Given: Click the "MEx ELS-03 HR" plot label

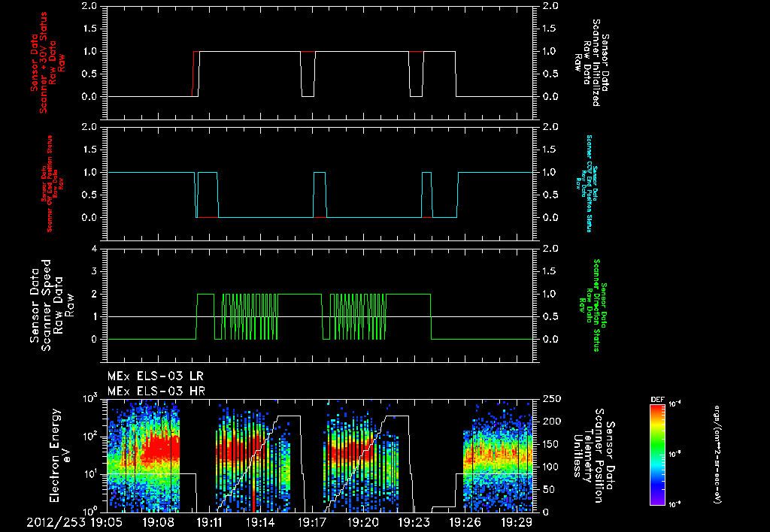Looking at the screenshot, I should tap(156, 391).
